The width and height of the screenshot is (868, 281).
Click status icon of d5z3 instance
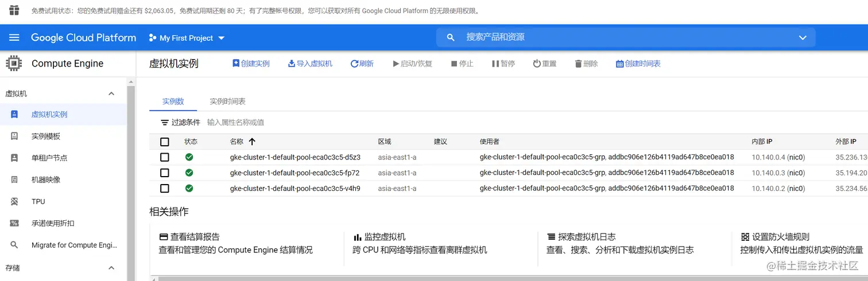[189, 157]
